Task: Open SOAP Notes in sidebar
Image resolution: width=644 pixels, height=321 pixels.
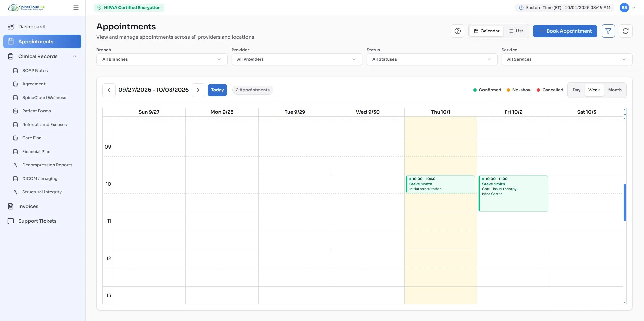Action: tap(45, 71)
